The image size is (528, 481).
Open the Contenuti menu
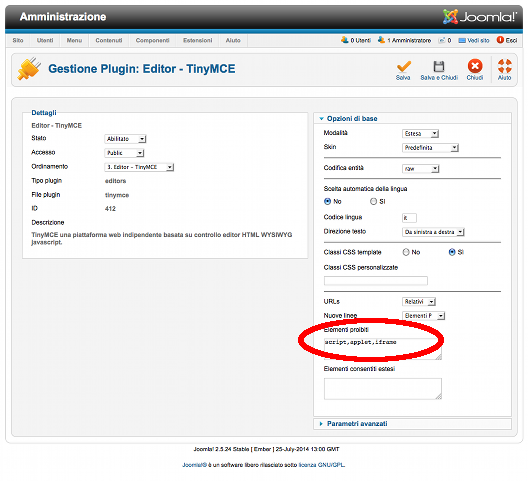pos(109,40)
